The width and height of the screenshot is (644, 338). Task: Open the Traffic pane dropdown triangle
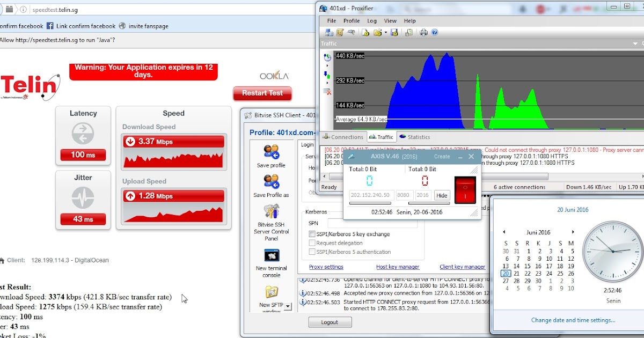[634, 43]
